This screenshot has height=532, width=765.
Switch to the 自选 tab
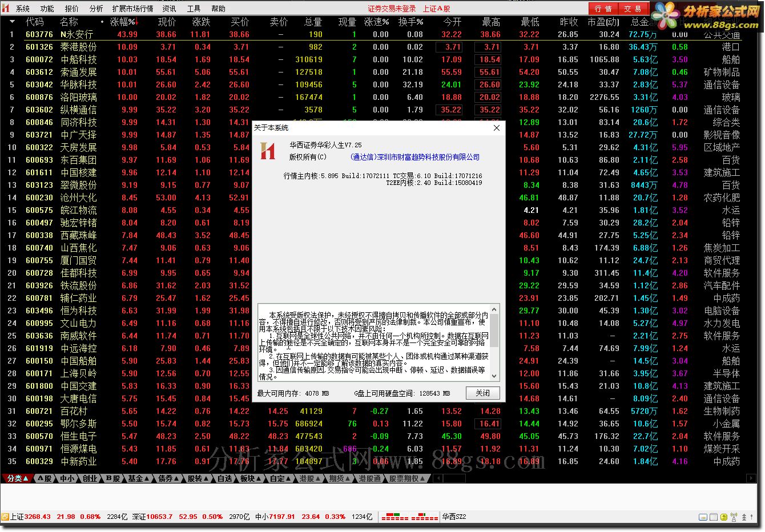(x=225, y=478)
